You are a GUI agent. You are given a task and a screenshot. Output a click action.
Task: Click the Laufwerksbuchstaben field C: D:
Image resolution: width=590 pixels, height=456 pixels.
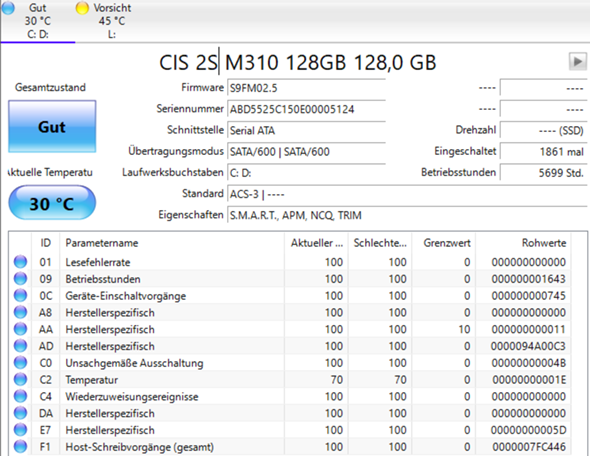tap(306, 173)
